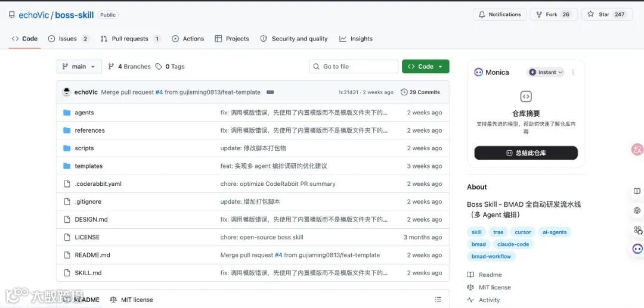The width and height of the screenshot is (644, 308).
Task: Open the templates folder
Action: point(89,166)
